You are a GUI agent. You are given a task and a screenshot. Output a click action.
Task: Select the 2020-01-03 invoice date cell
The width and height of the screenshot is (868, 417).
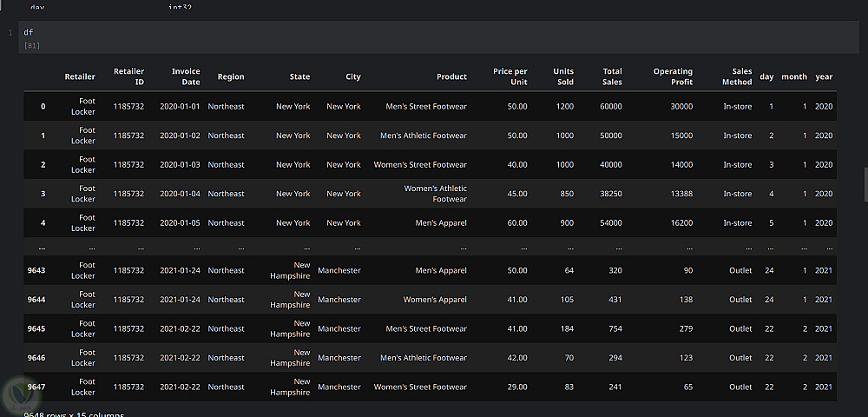pos(180,165)
